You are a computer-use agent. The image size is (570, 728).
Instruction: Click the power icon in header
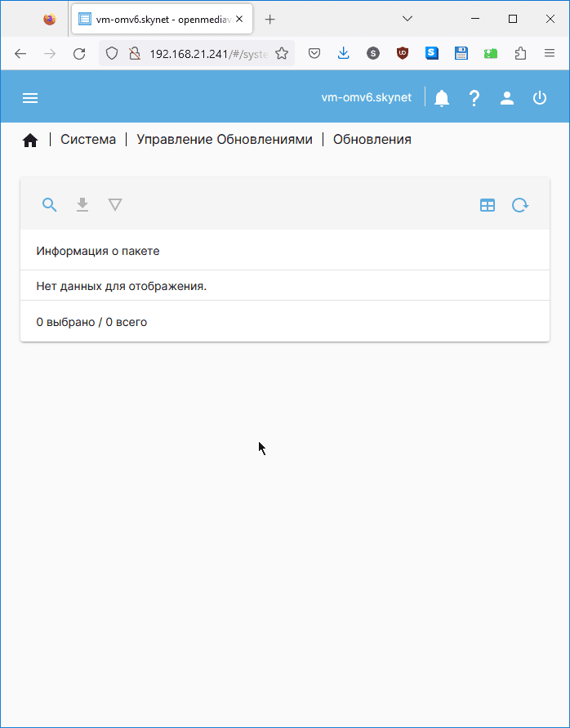click(x=539, y=98)
